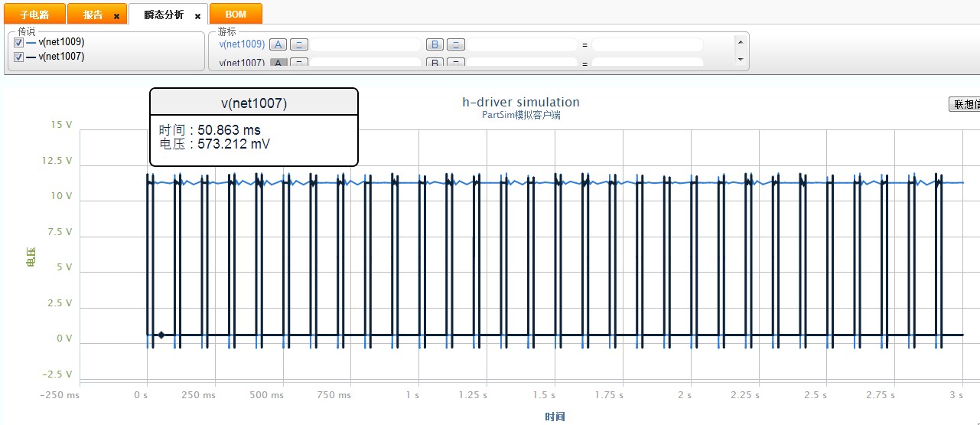Screen dimensions: 980x425
Task: Click the data point marker on v(net1007) trace
Action: tap(161, 335)
